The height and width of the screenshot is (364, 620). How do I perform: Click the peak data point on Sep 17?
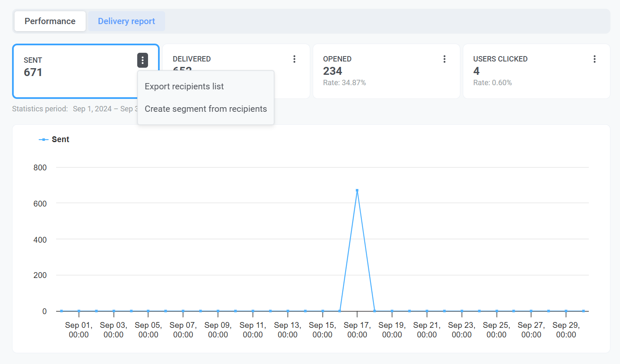(x=357, y=191)
